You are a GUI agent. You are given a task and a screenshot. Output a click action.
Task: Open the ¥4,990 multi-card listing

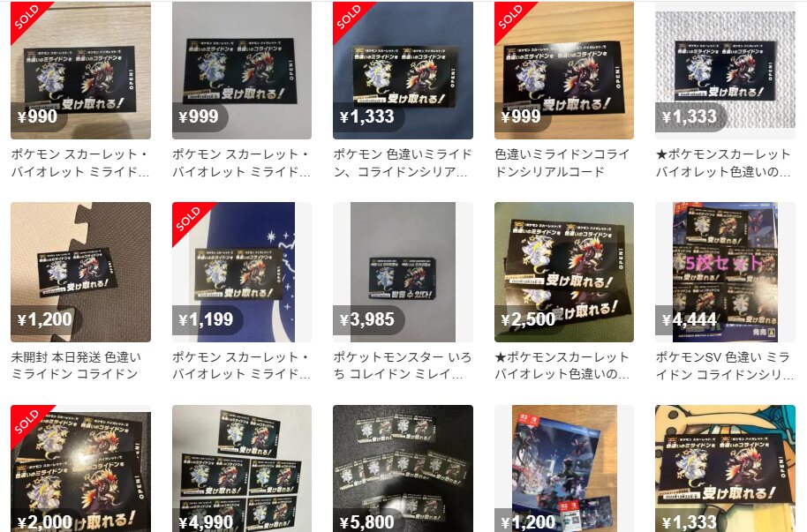[x=242, y=468]
